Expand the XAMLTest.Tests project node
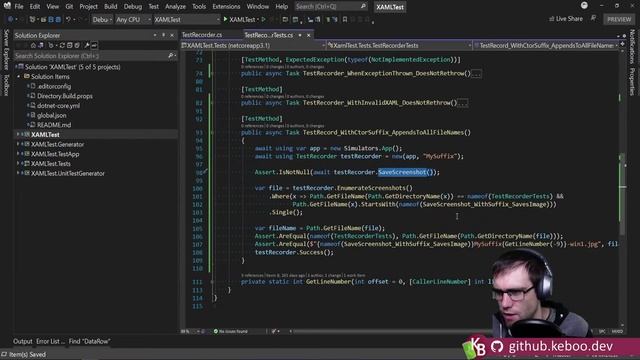 tap(18, 164)
